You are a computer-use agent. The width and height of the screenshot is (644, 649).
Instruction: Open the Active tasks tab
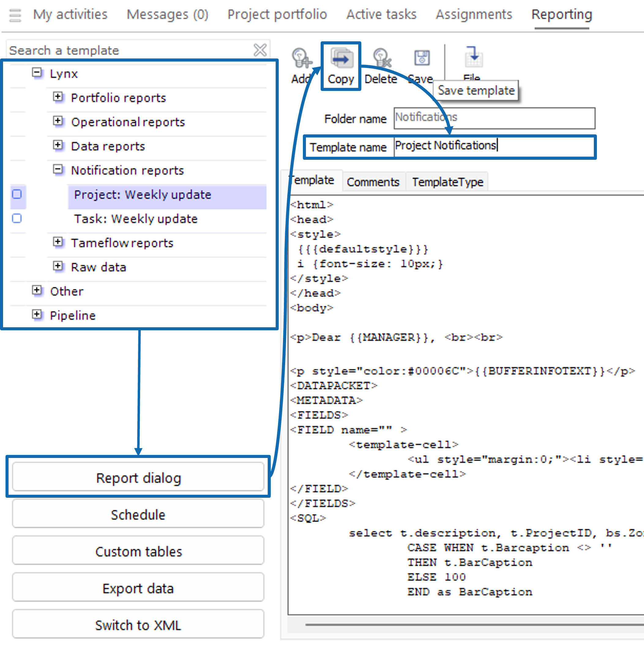coord(382,14)
